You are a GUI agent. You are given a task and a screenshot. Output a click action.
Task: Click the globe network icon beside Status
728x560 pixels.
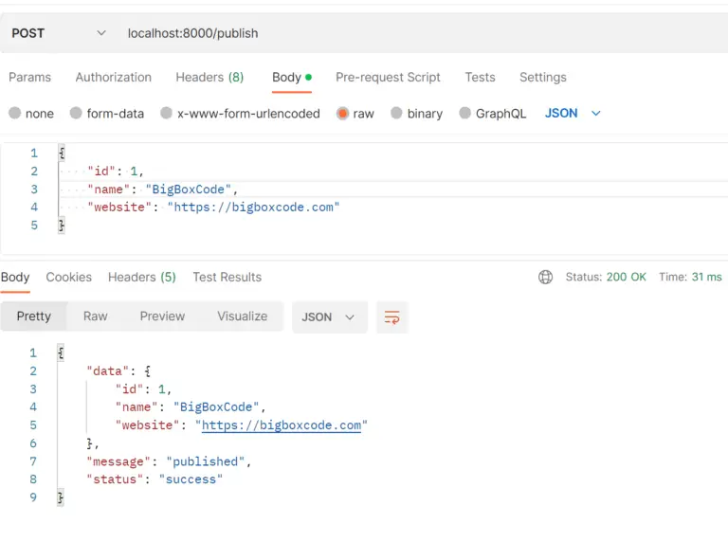(546, 277)
